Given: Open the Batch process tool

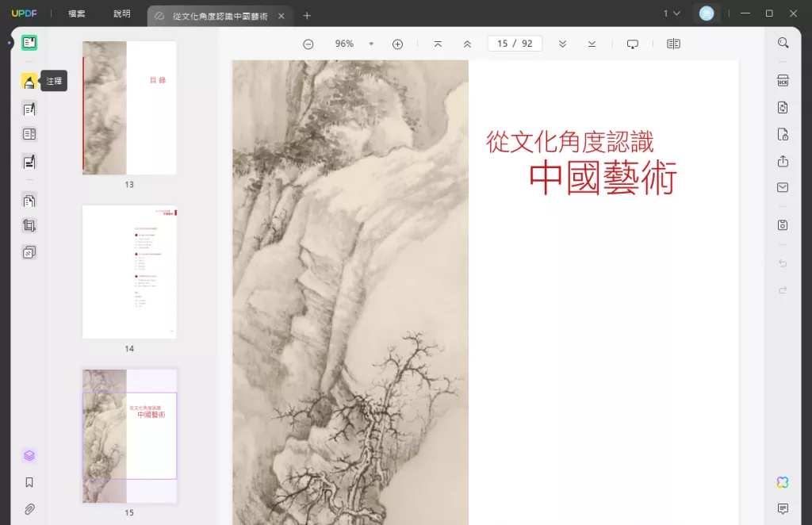Looking at the screenshot, I should [29, 253].
